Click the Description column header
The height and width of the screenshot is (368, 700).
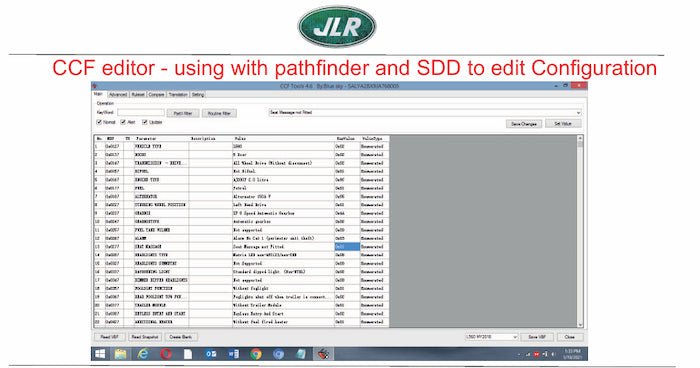[x=211, y=138]
